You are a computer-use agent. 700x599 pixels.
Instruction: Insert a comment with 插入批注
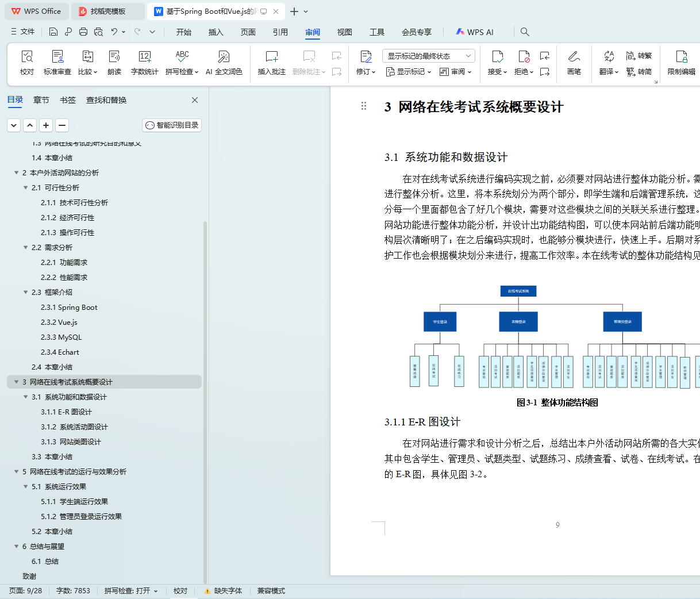click(x=272, y=62)
